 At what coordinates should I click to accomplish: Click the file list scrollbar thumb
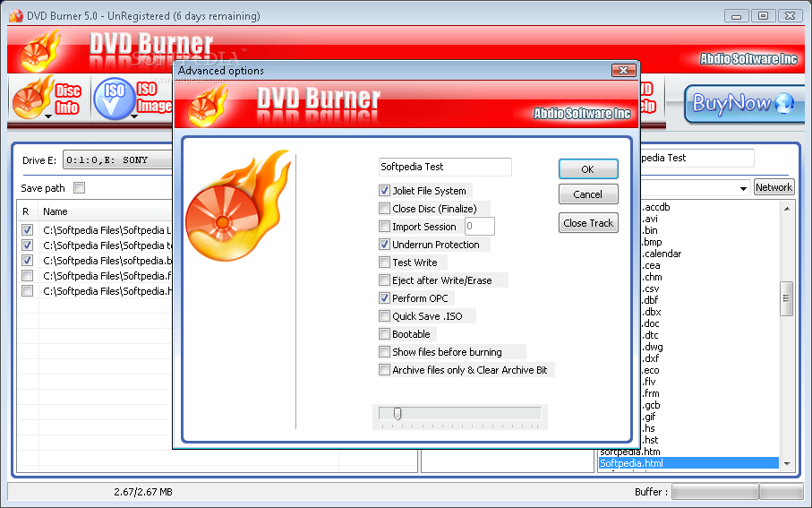(x=787, y=298)
